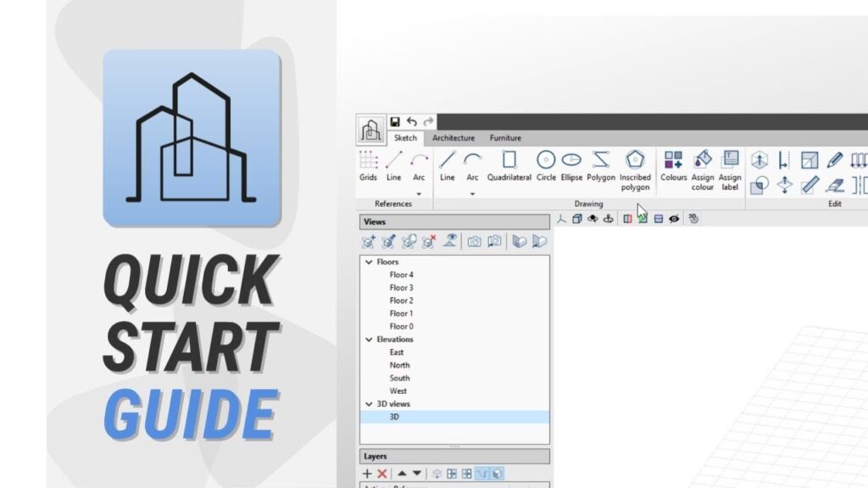The width and height of the screenshot is (868, 488).
Task: Add a new layer with plus icon
Action: (367, 474)
